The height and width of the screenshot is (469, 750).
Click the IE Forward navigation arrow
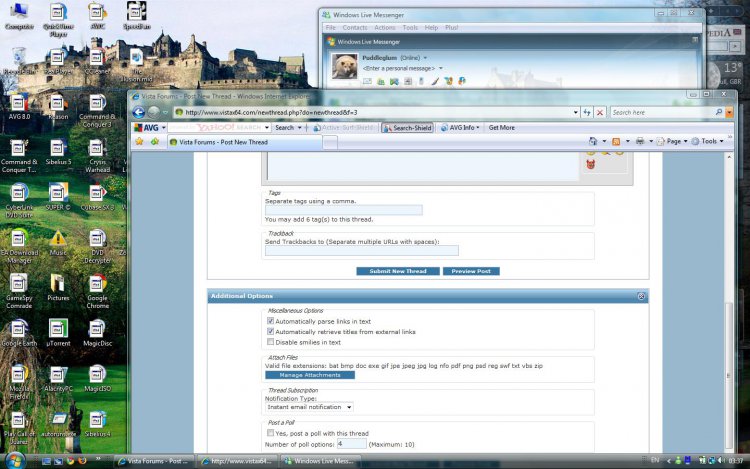(154, 112)
